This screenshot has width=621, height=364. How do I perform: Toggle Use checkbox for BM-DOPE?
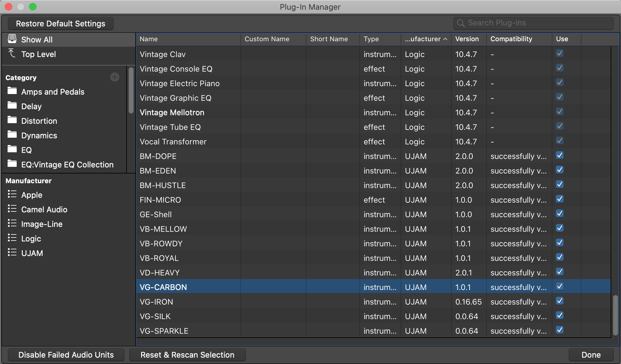click(x=560, y=155)
